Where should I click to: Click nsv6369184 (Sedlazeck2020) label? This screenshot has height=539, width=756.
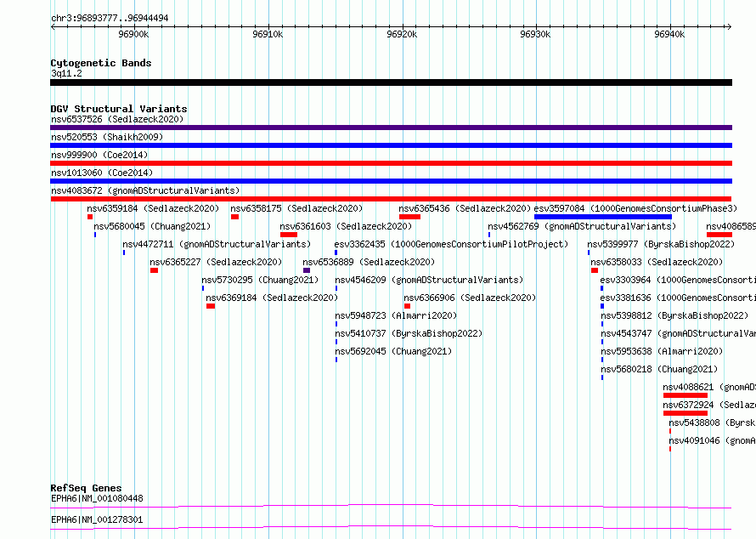(x=272, y=298)
